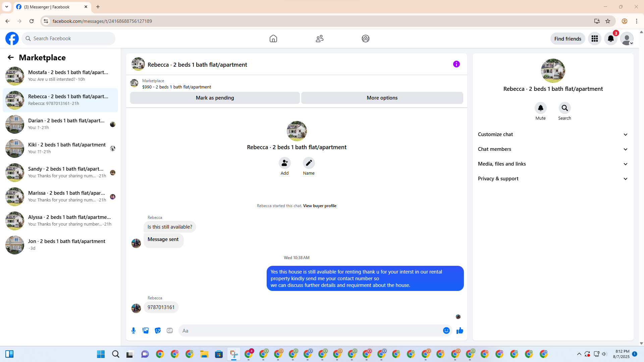Screen dimensions: 644x362
Task: Click the More options button
Action: (x=382, y=98)
